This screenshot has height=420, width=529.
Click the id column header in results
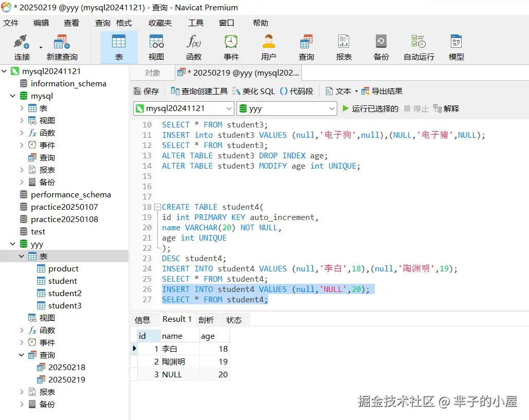pyautogui.click(x=149, y=336)
